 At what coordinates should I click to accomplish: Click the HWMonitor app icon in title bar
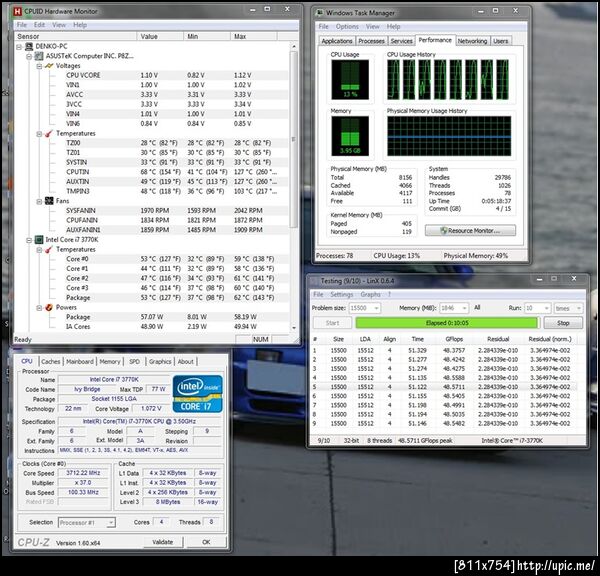(18, 11)
